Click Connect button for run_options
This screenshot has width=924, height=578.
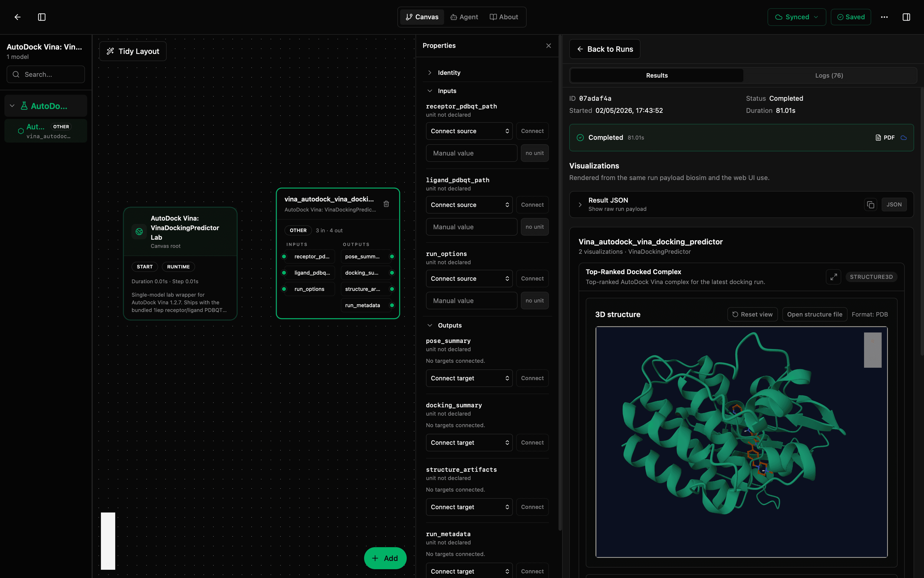532,279
